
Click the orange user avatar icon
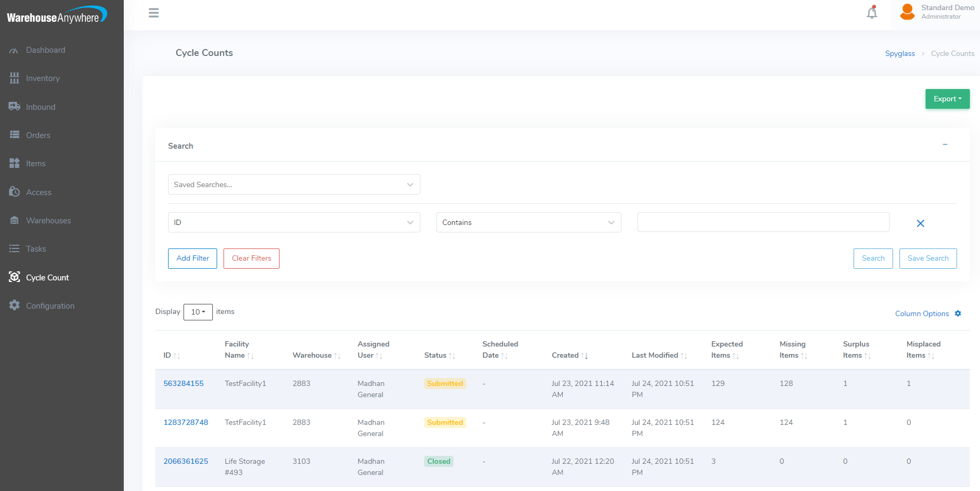pos(907,12)
